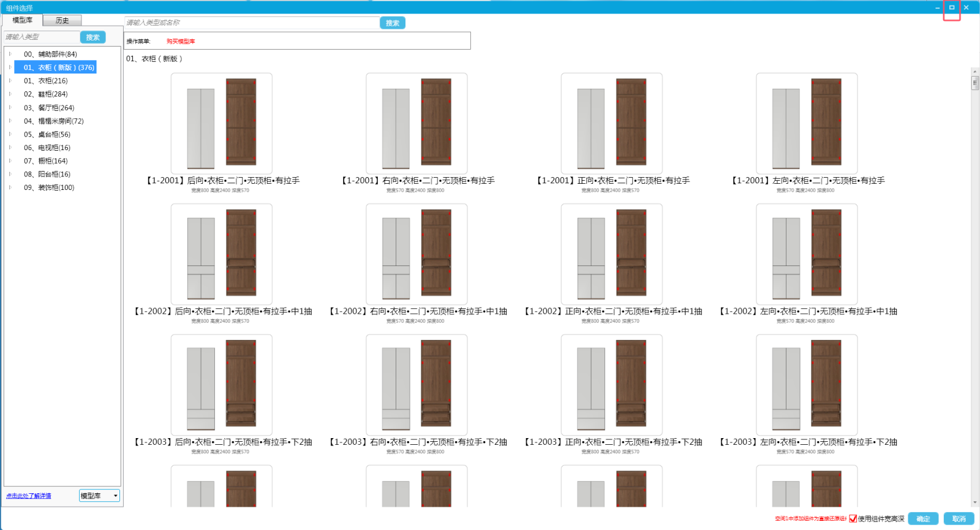Click the scrollbar down arrow
Viewport: 980px width, 530px height.
click(x=974, y=502)
